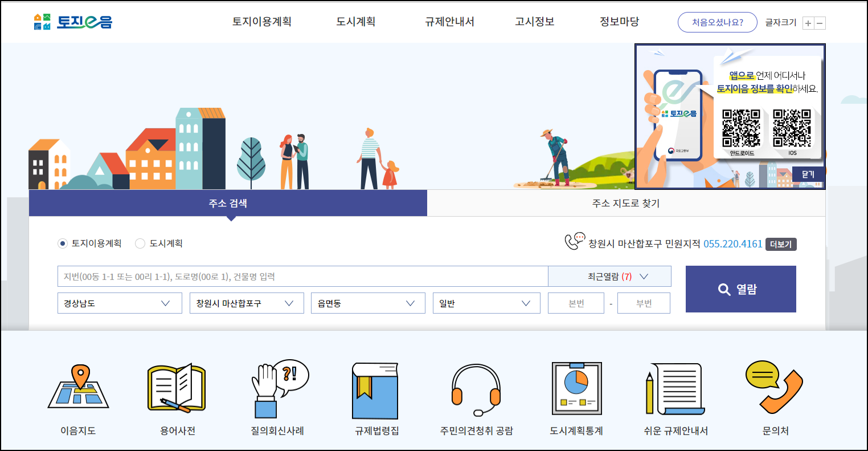Click the 규제법령집 label text

pyautogui.click(x=377, y=431)
